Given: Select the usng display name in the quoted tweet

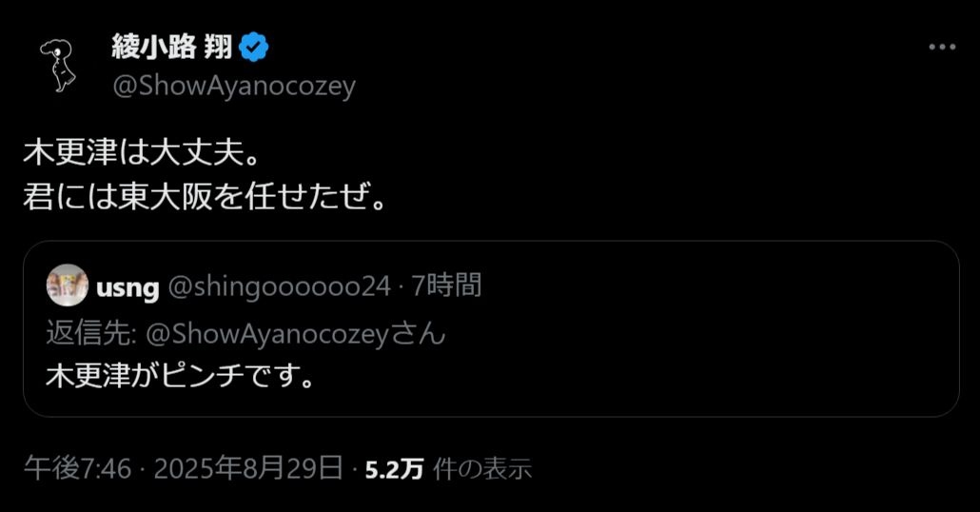Looking at the screenshot, I should (127, 288).
